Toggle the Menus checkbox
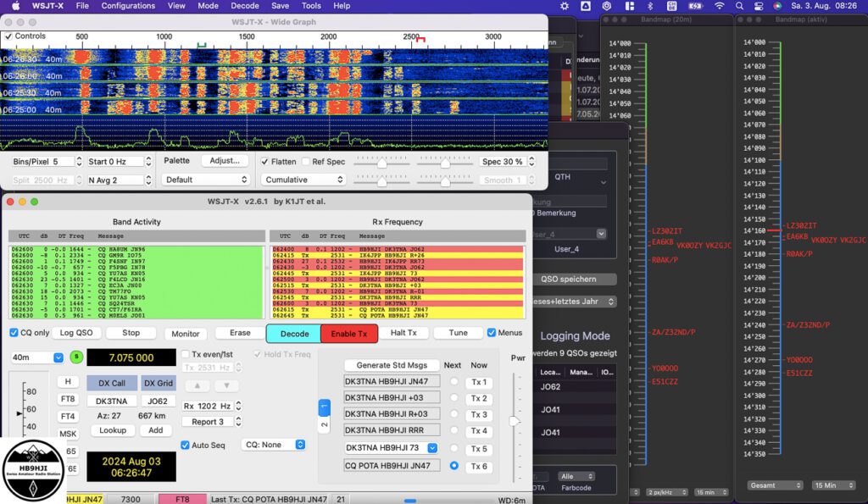 pos(492,333)
